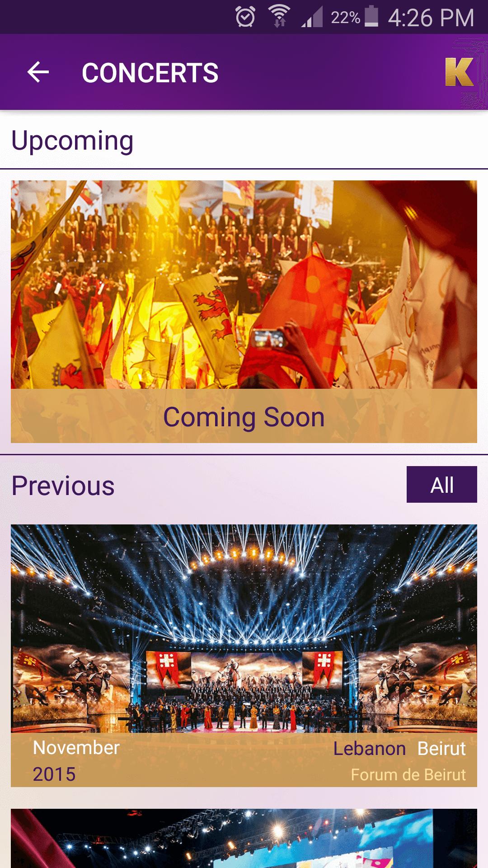488x868 pixels.
Task: Tap the cellular signal strength icon
Action: pos(312,17)
